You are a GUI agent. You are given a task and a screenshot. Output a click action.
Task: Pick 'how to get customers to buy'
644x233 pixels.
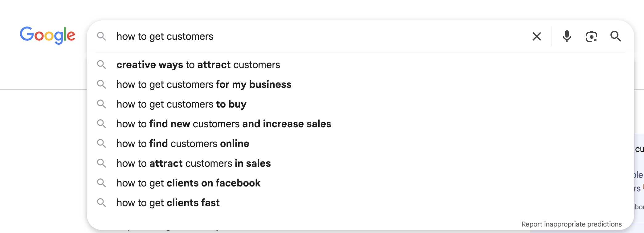[181, 104]
